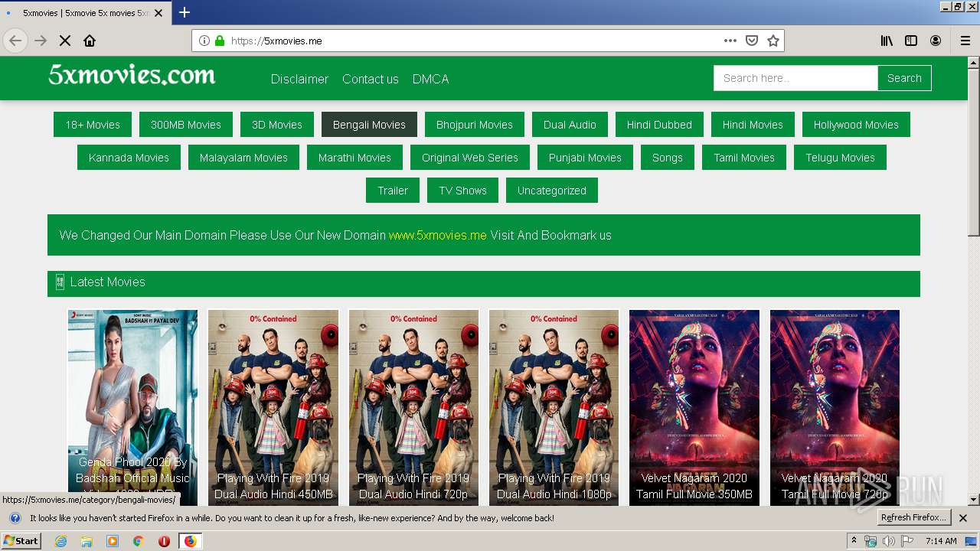Open the Firefox home page icon
Image resolution: width=980 pixels, height=551 pixels.
point(90,41)
